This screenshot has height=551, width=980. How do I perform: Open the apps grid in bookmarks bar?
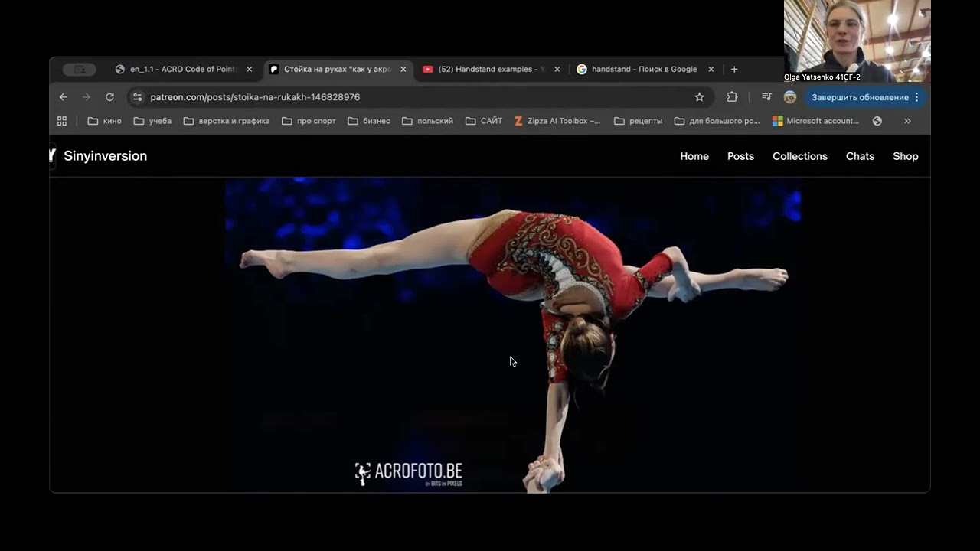point(62,121)
